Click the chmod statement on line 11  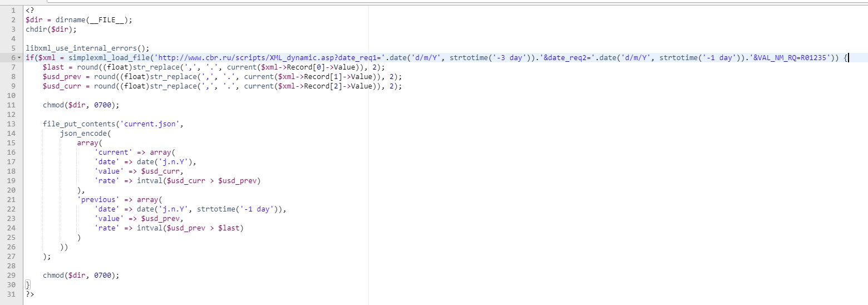(x=81, y=105)
